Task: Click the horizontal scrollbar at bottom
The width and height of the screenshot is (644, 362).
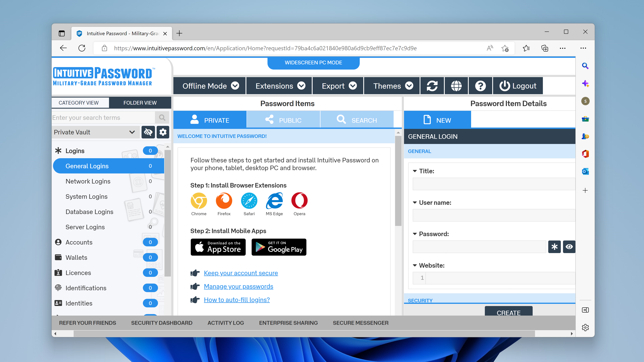Action: point(304,334)
